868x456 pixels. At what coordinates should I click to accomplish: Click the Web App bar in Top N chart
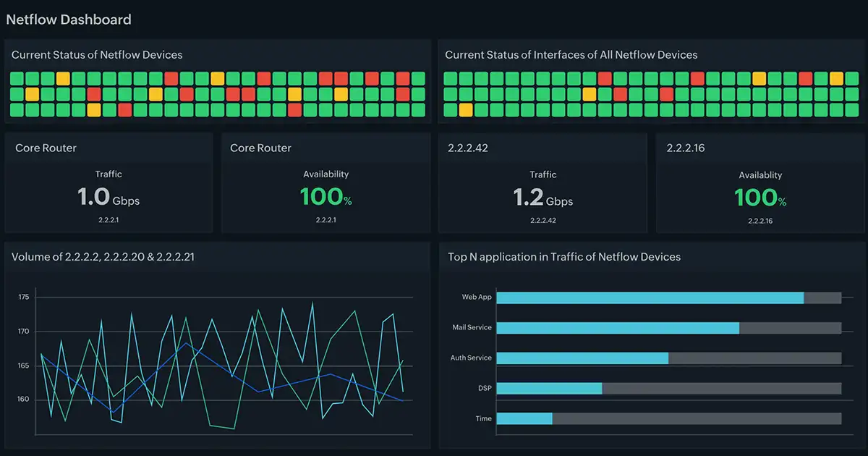650,297
